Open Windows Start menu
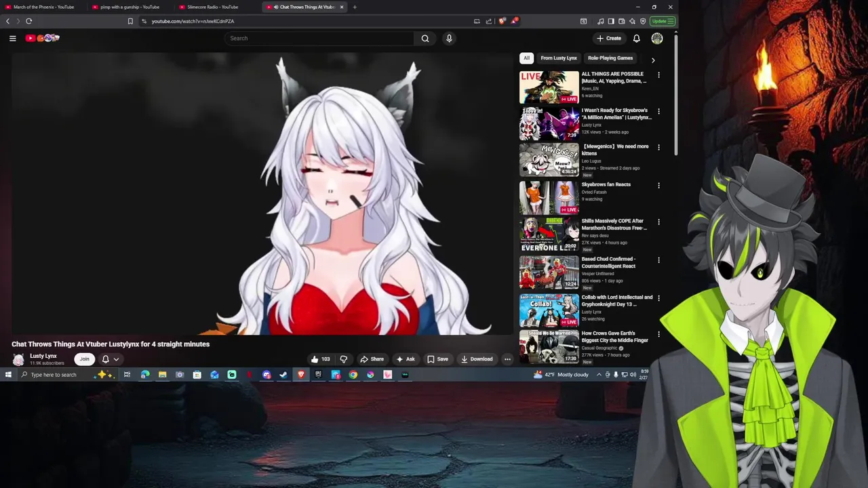This screenshot has width=868, height=488. pyautogui.click(x=8, y=375)
